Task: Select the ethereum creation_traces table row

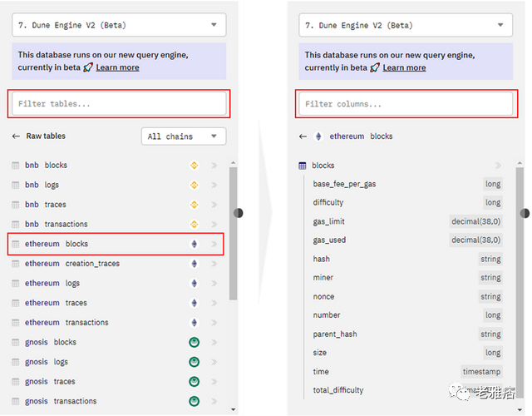Action: tap(116, 264)
